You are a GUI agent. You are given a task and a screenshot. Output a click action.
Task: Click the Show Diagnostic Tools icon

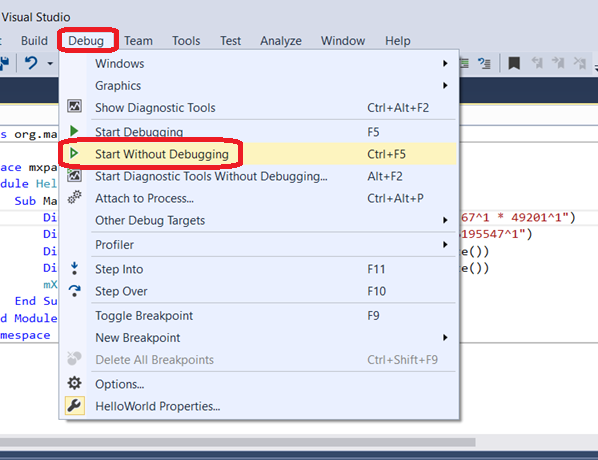[x=74, y=106]
